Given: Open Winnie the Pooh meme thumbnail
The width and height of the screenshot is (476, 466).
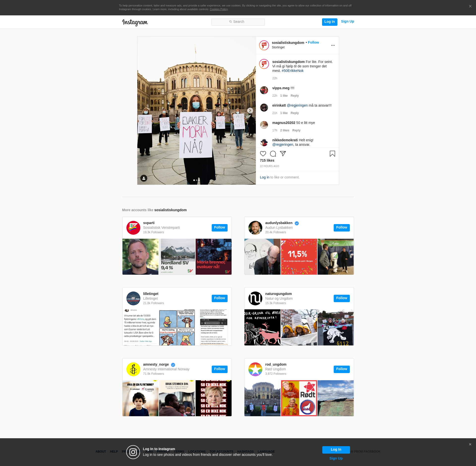Looking at the screenshot, I should (177, 327).
